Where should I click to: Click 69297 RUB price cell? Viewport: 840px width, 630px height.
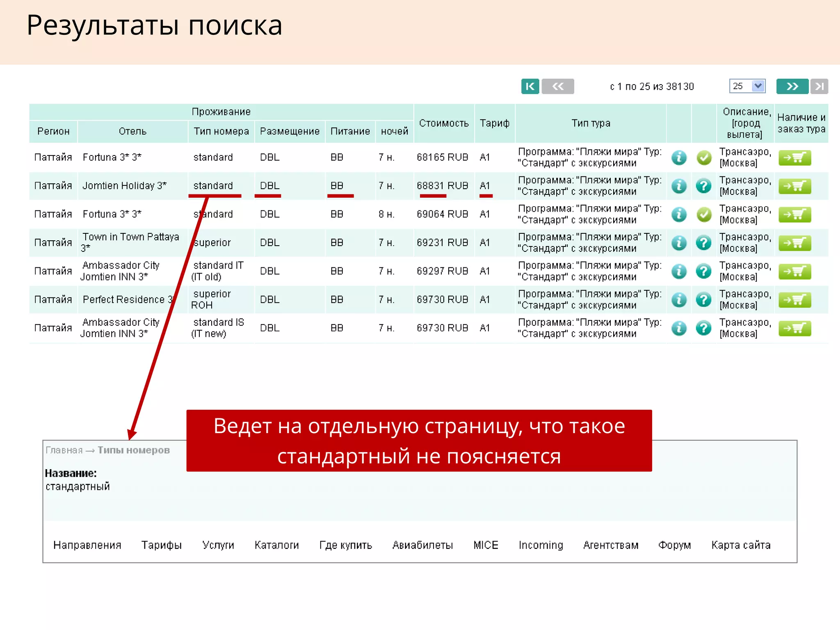coord(443,271)
